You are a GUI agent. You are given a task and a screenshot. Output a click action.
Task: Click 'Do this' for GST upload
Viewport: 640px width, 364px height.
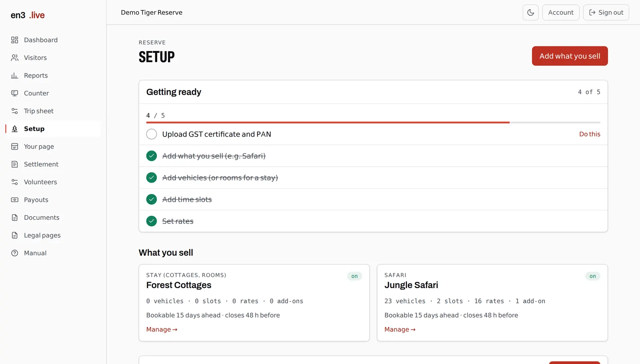(590, 134)
